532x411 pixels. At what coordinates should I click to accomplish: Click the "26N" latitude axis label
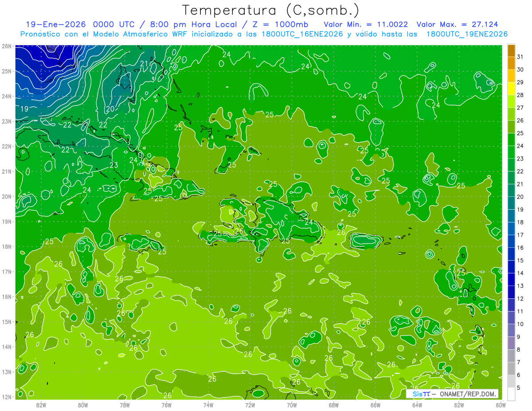point(6,46)
